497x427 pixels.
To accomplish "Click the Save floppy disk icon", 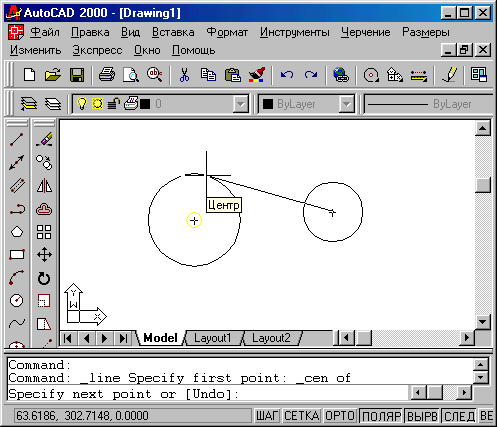I will coord(77,75).
